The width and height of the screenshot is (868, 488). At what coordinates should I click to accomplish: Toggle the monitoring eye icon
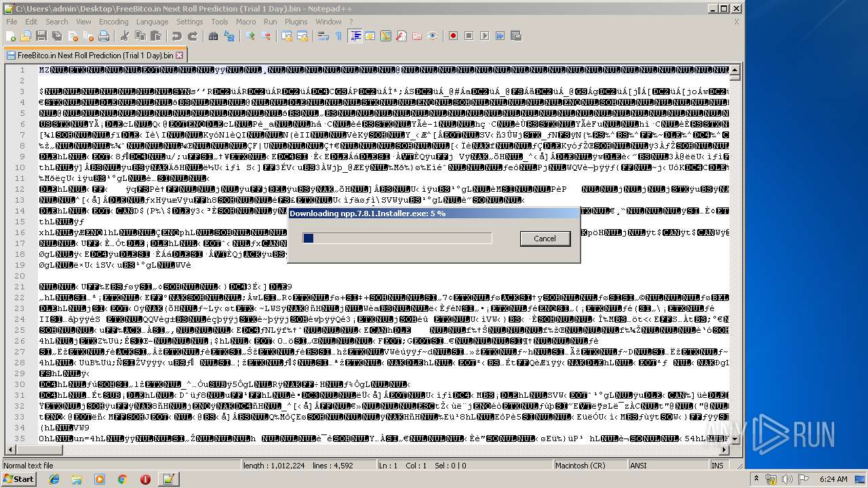433,36
